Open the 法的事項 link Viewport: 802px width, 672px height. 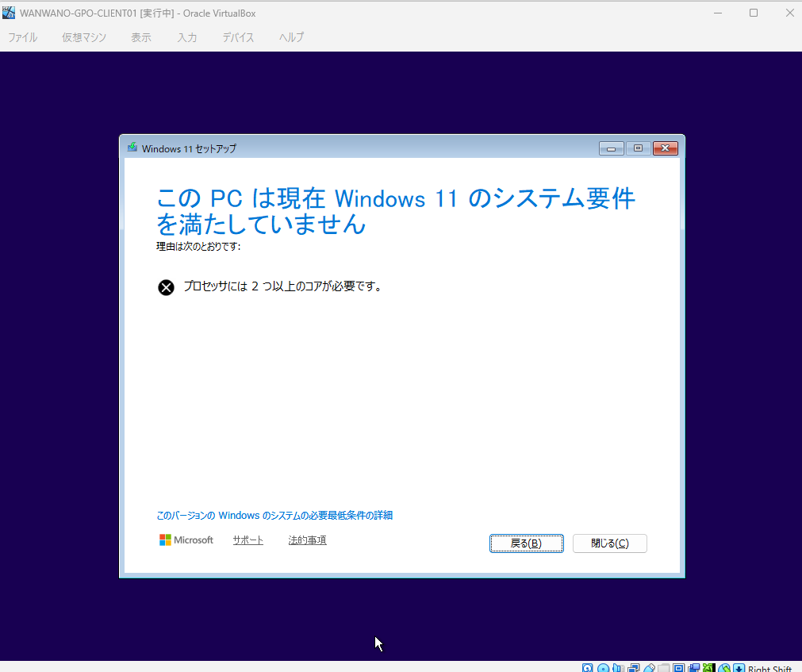[x=308, y=540]
